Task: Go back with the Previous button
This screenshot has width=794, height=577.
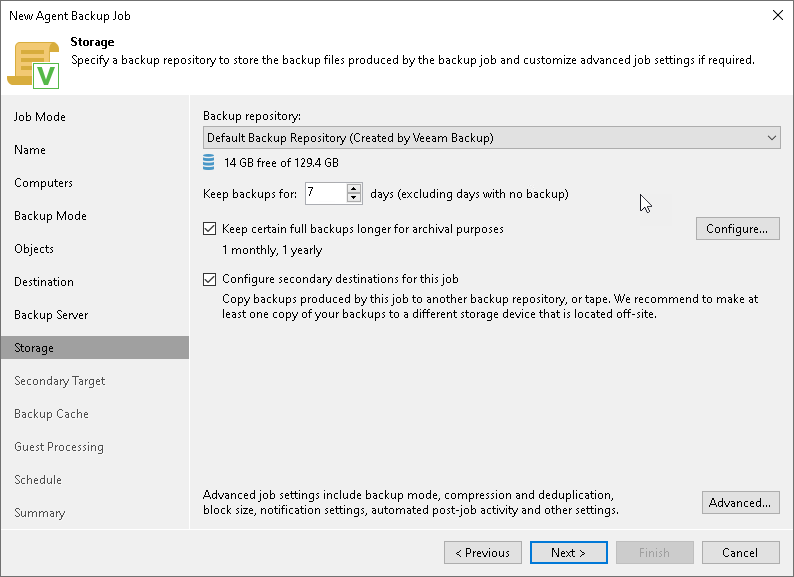Action: tap(483, 553)
